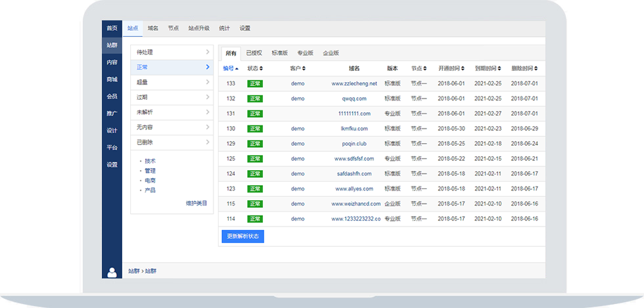The height and width of the screenshot is (308, 644).
Task: Click 正常 status badge in row 131
Action: pyautogui.click(x=255, y=114)
